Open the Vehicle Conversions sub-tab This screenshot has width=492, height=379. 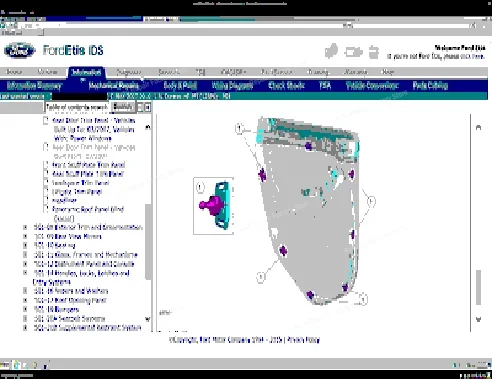coord(372,85)
